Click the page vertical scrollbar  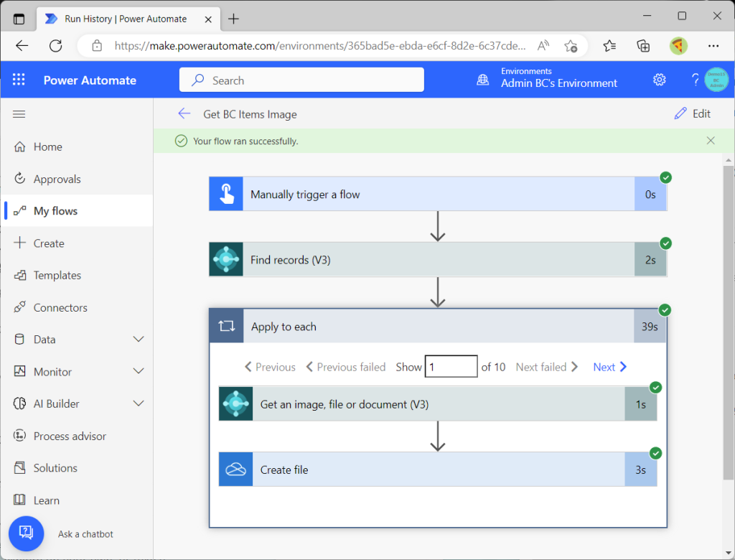click(x=728, y=322)
